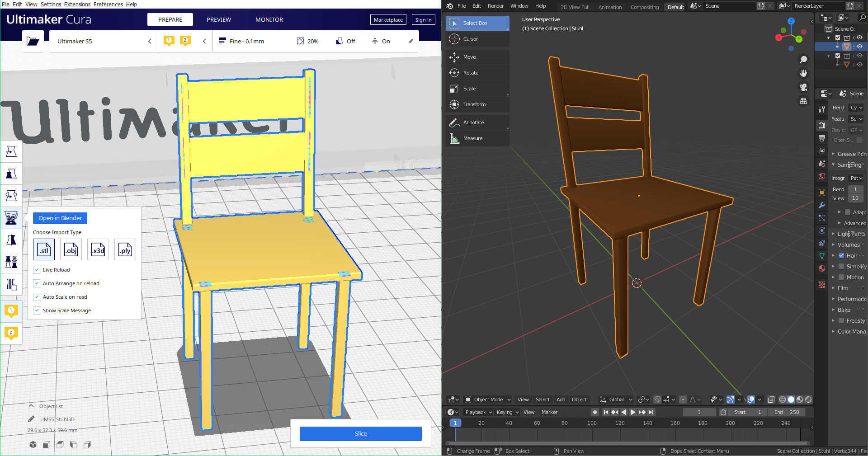Select Cura Scale tool in left toolbar
The image size is (868, 456).
pyautogui.click(x=11, y=174)
